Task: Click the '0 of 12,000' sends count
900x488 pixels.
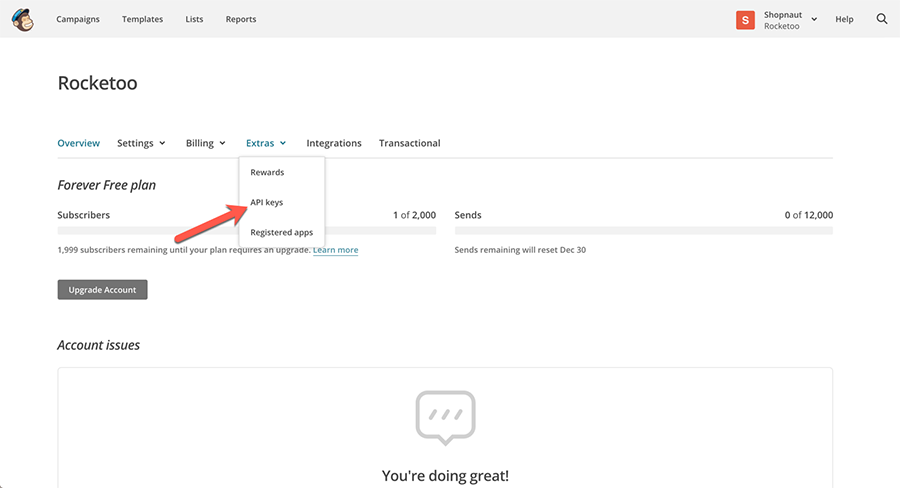Action: [x=808, y=215]
